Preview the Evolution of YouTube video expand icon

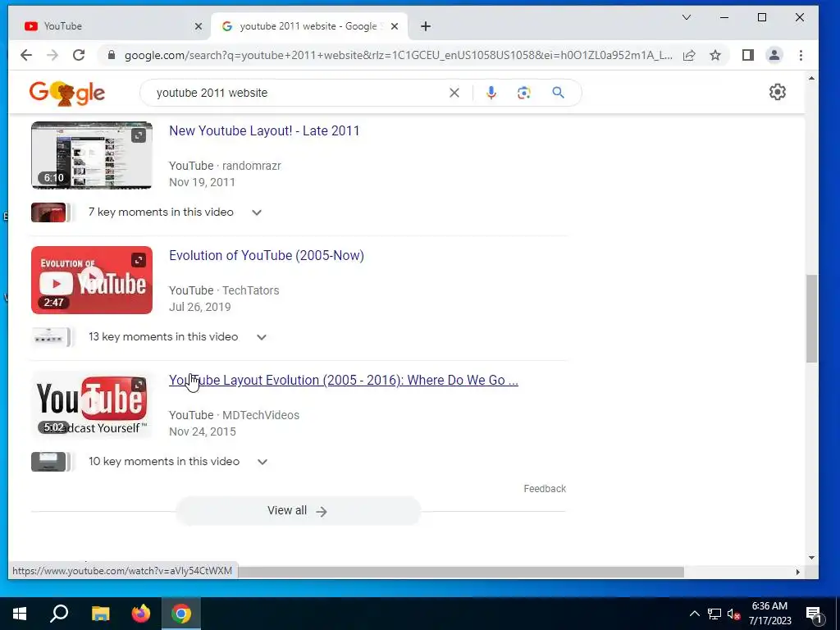pos(139,260)
